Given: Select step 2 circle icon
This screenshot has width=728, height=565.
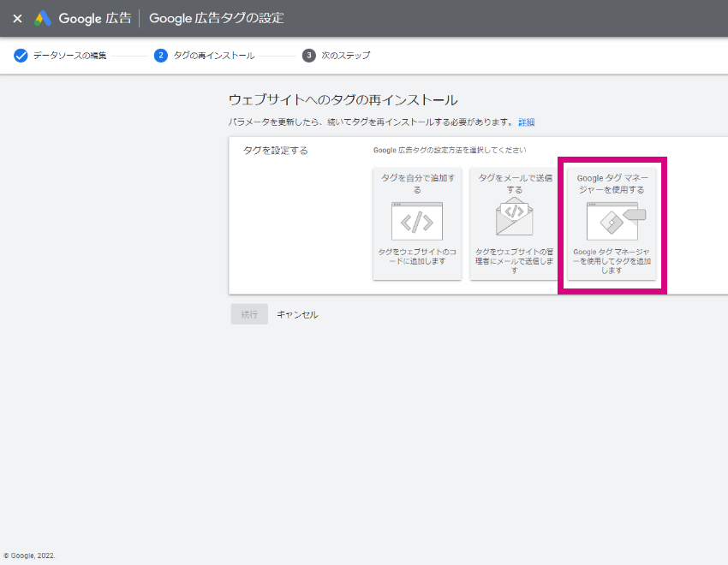Looking at the screenshot, I should pyautogui.click(x=161, y=56).
